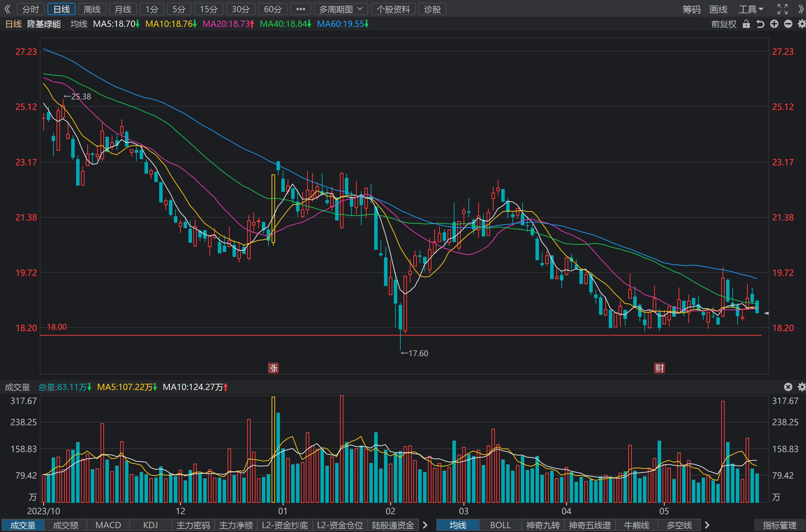Open the 个股资料 stock info page
The image size is (806, 532).
[393, 9]
